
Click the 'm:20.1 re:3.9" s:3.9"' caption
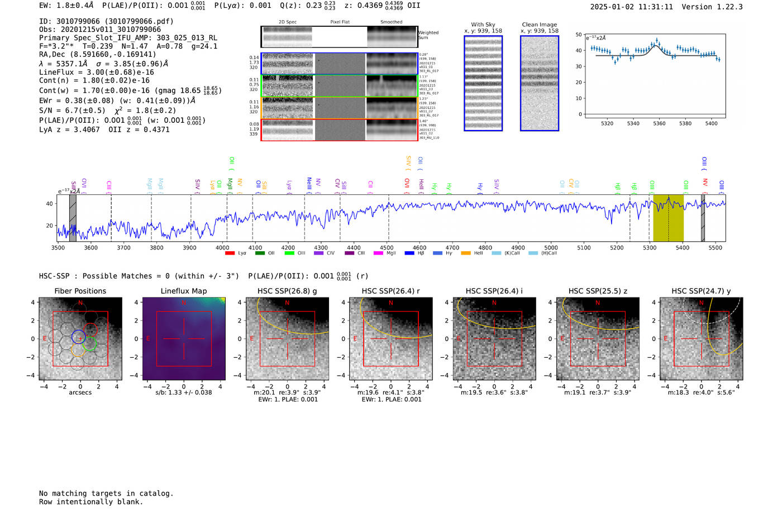(288, 392)
